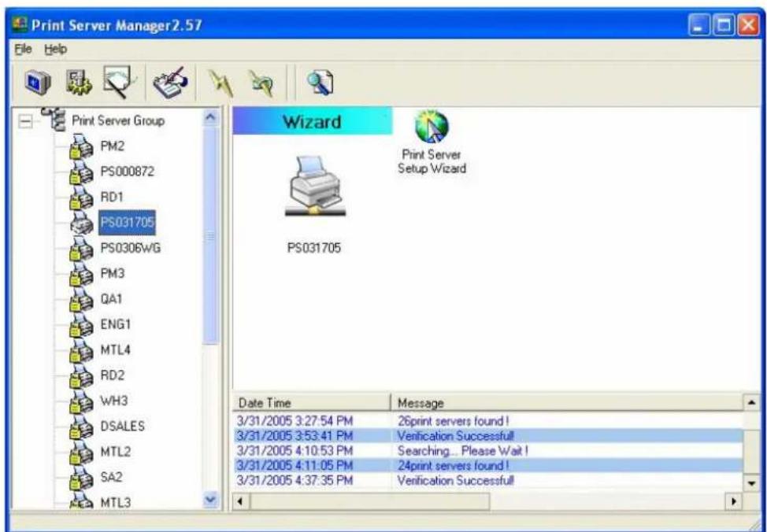The image size is (767, 532).
Task: Click the notepad with hand writing icon
Action: tap(171, 81)
